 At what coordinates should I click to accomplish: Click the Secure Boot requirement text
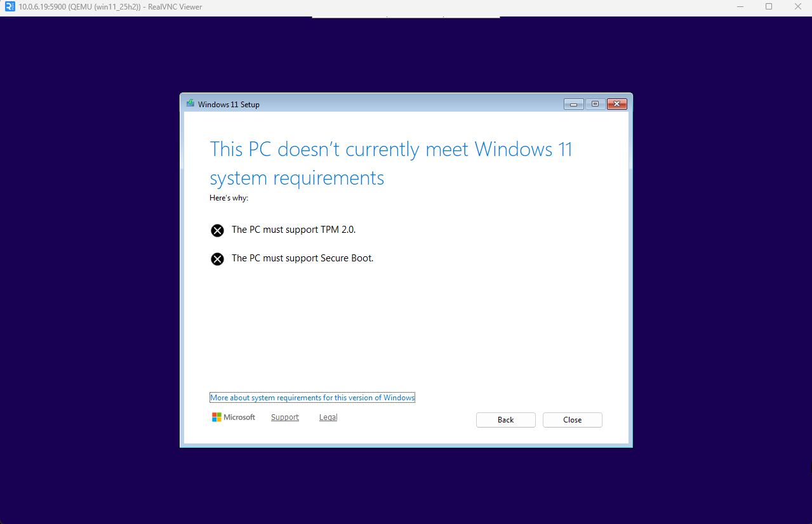[302, 258]
